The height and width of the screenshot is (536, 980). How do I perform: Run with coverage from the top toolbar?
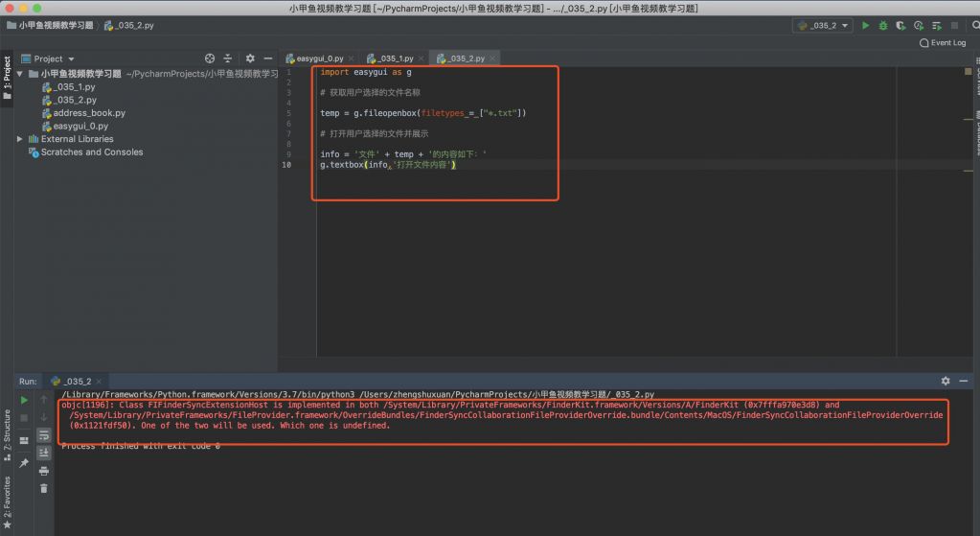pyautogui.click(x=900, y=26)
